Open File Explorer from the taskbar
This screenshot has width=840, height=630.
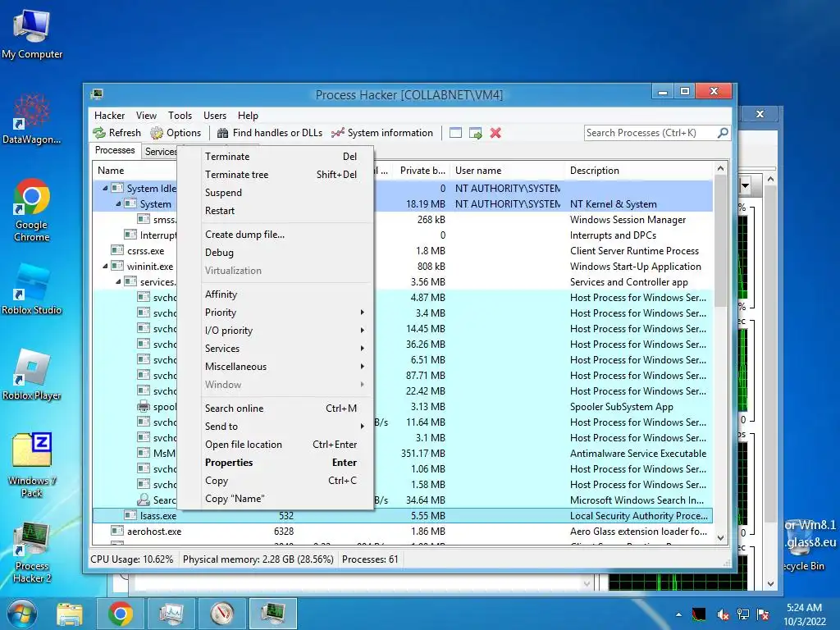click(70, 614)
